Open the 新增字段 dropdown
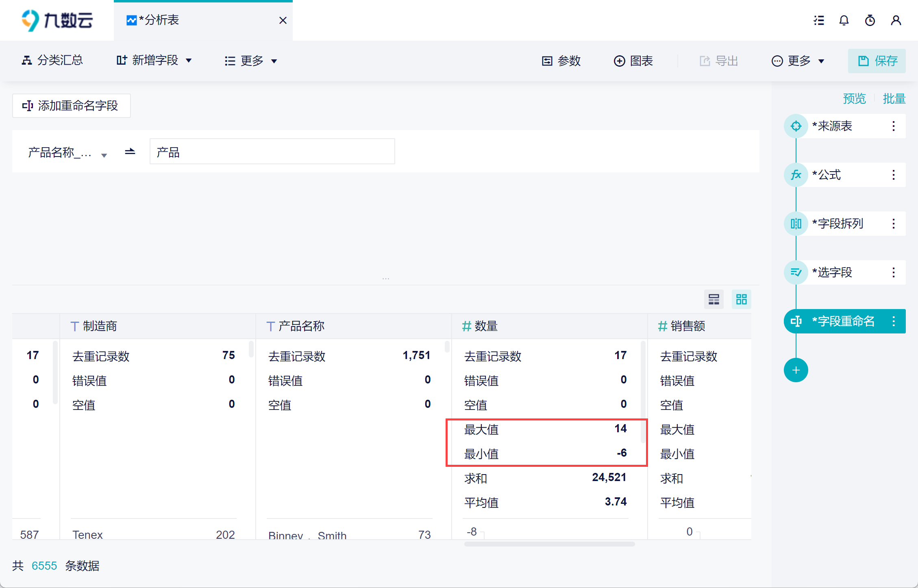918x588 pixels. click(x=154, y=61)
